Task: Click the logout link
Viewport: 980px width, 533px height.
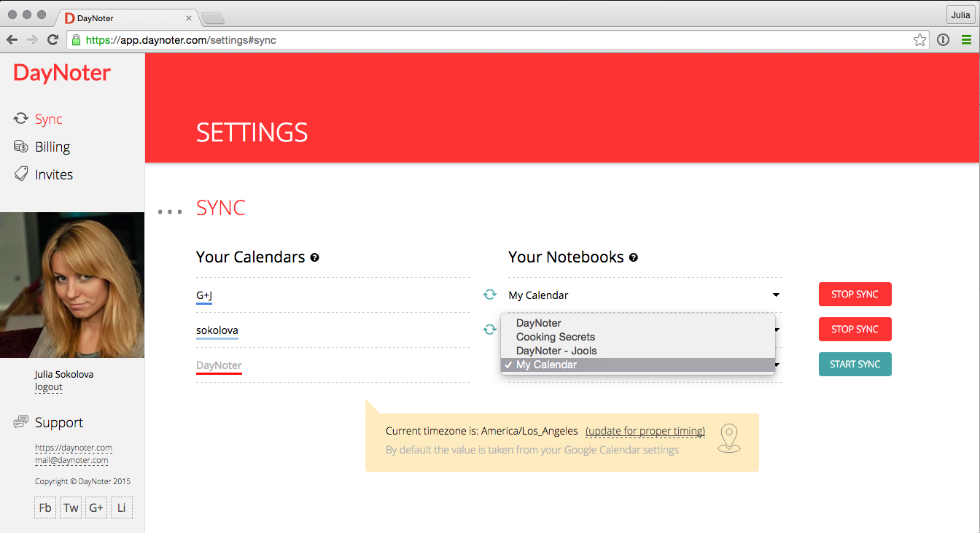Action: (x=49, y=387)
